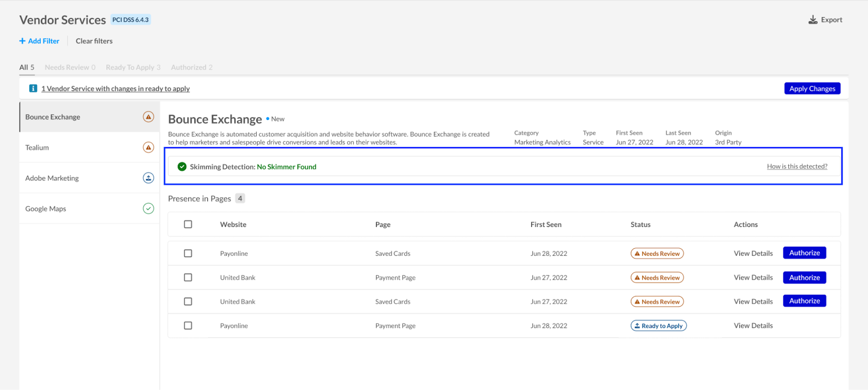Click the First Seen column header in the table
868x390 pixels.
pyautogui.click(x=546, y=225)
